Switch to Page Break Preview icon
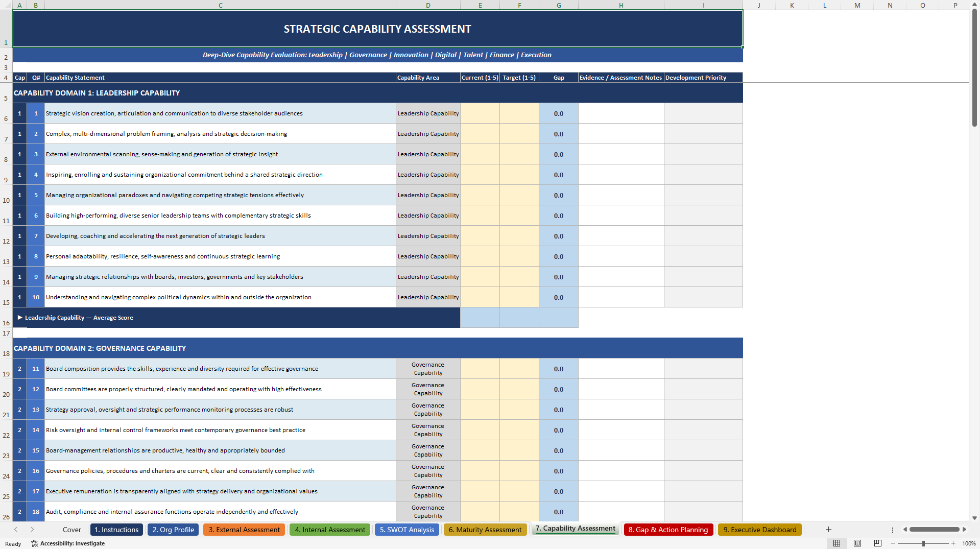980x549 pixels. (878, 543)
